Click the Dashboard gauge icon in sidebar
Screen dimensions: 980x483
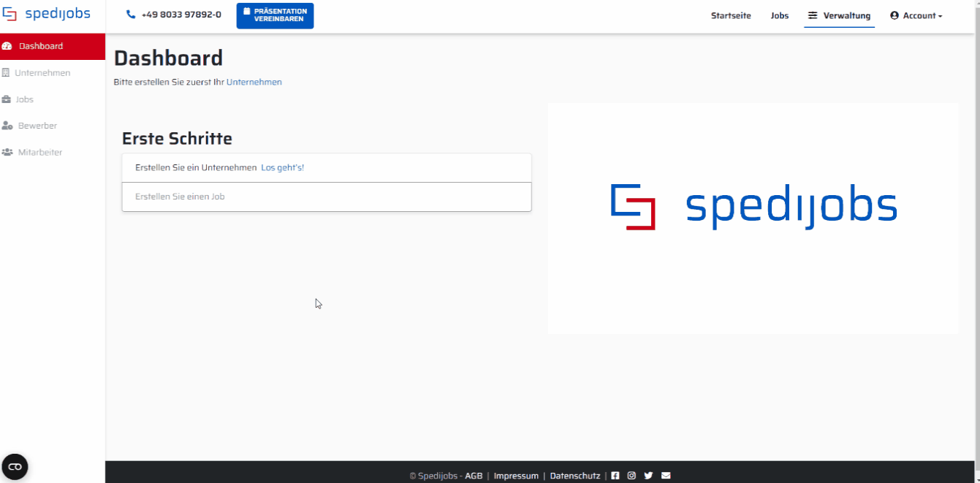click(x=7, y=46)
